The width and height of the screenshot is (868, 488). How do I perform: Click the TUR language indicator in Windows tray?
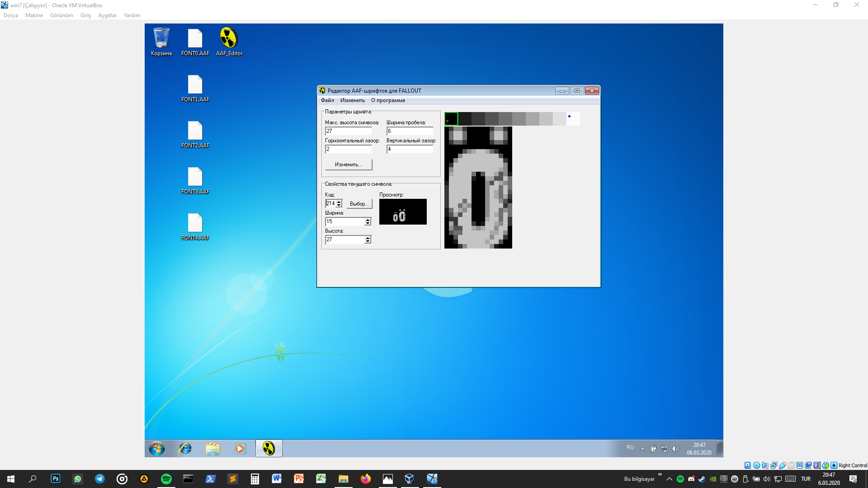click(x=806, y=479)
